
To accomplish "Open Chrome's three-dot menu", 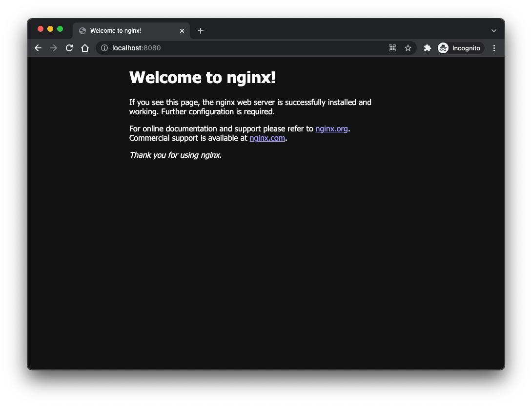I will coord(494,48).
